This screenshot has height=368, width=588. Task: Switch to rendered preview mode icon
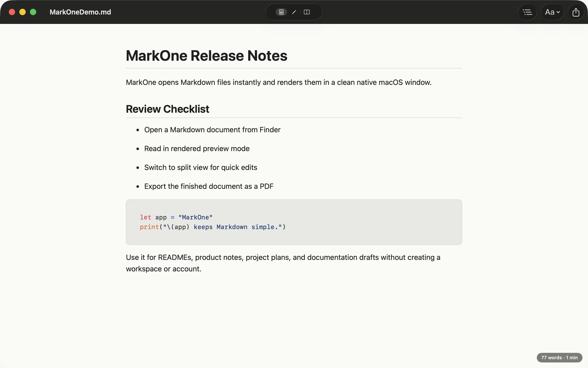point(281,12)
